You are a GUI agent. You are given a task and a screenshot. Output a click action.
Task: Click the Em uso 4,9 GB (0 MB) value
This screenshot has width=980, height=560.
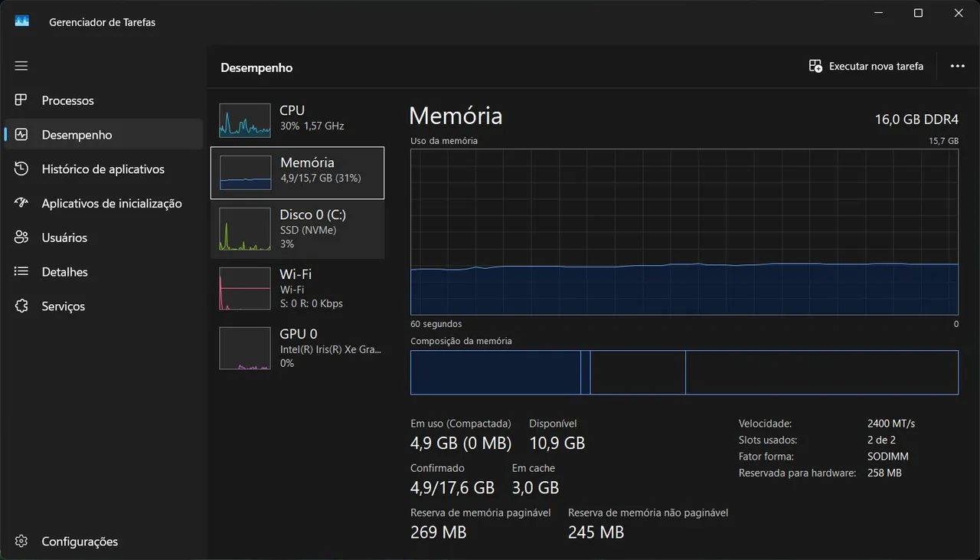(x=461, y=443)
